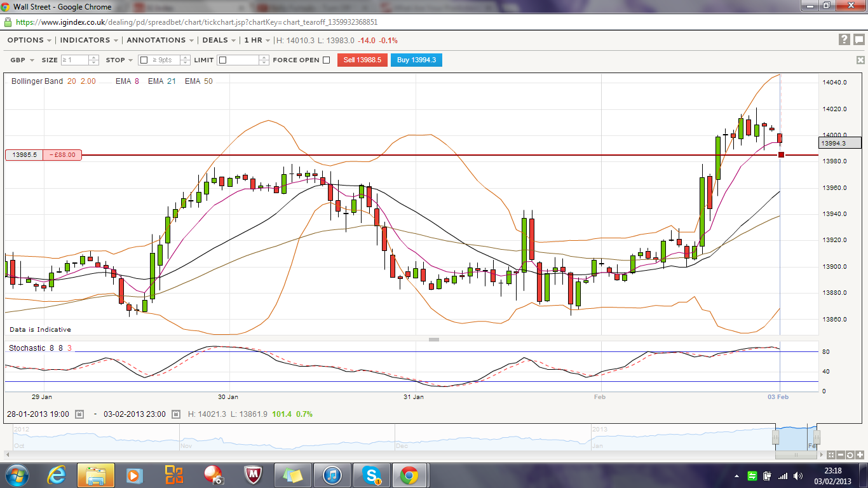Screen dimensions: 868x488
Task: Open the Annotations menu
Action: 161,40
